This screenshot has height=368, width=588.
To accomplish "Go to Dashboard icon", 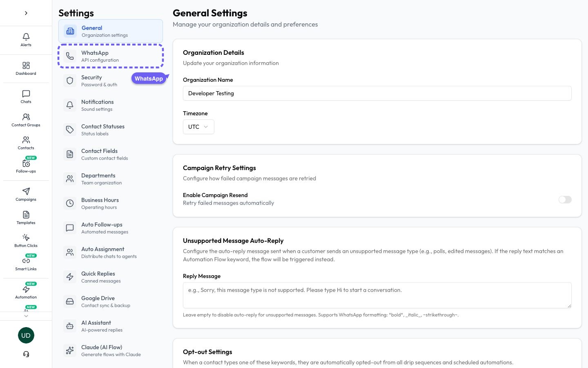I will (26, 65).
